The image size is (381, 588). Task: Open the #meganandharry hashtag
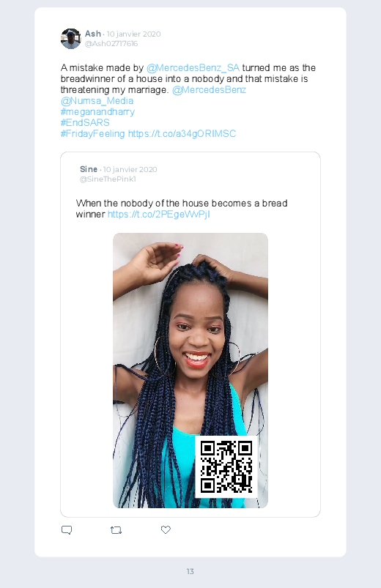click(97, 112)
